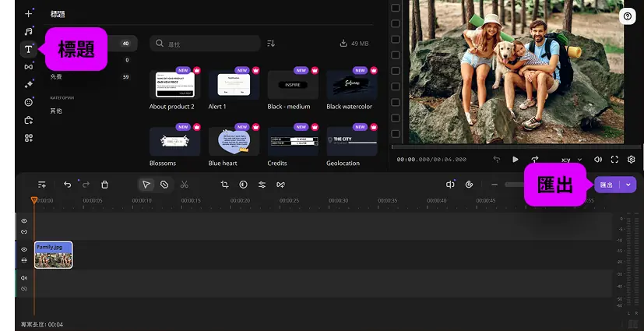The height and width of the screenshot is (331, 644).
Task: Redo the last undone action
Action: coord(86,185)
